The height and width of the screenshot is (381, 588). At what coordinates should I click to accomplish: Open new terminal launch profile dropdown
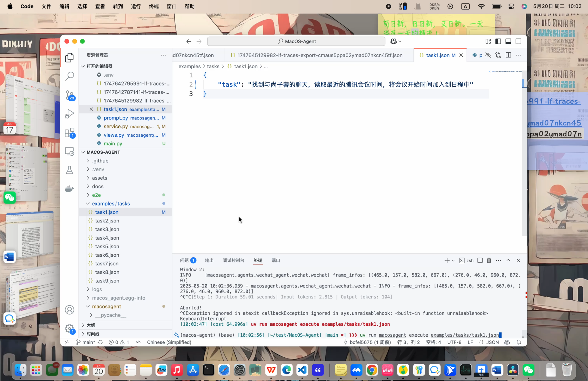(453, 260)
